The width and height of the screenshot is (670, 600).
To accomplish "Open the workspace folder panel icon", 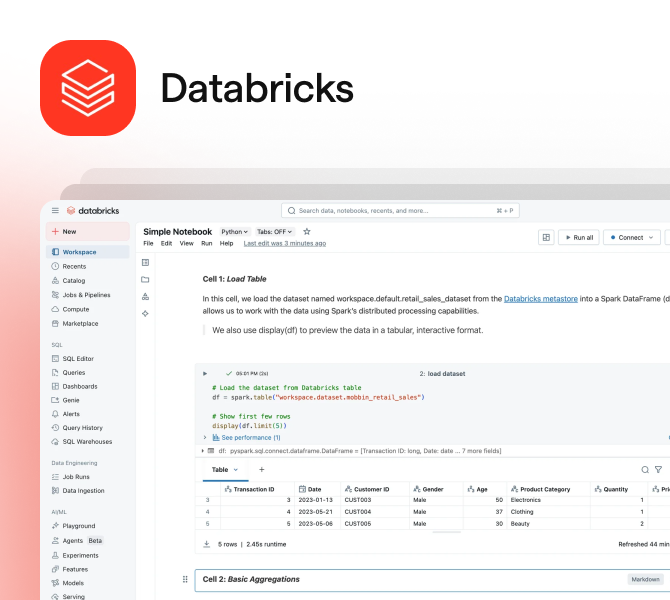I will click(x=145, y=279).
